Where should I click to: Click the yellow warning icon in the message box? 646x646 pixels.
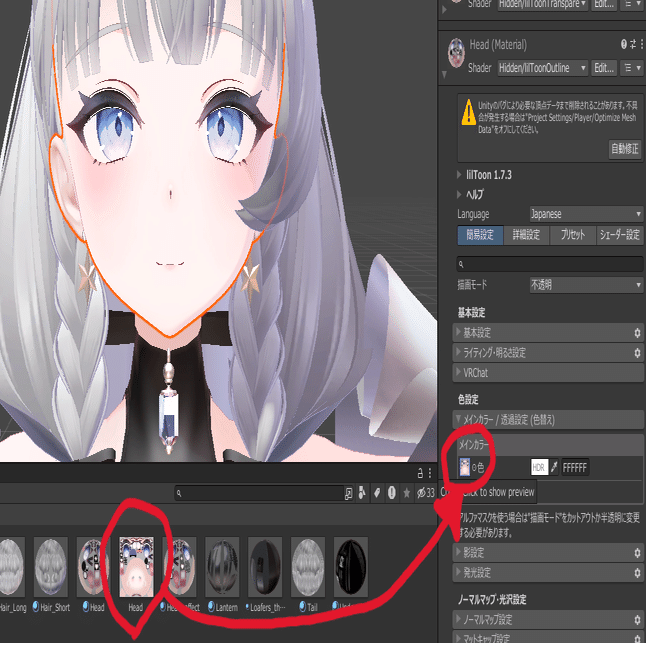[468, 112]
